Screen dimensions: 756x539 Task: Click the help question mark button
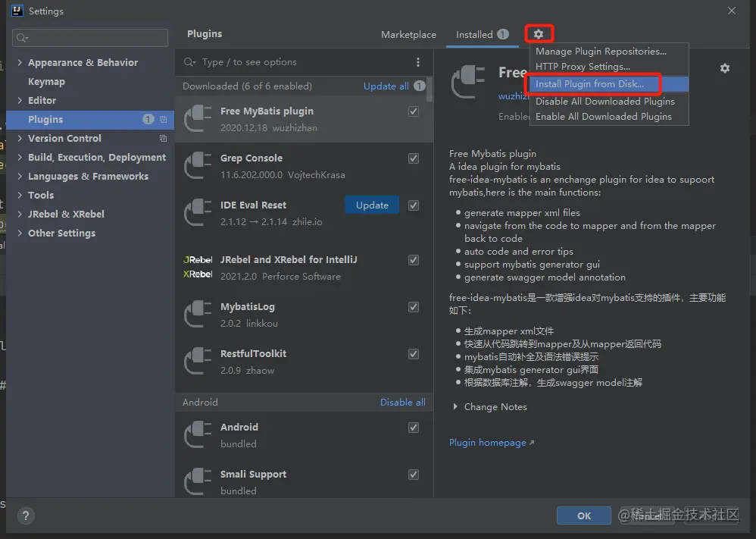coord(26,515)
